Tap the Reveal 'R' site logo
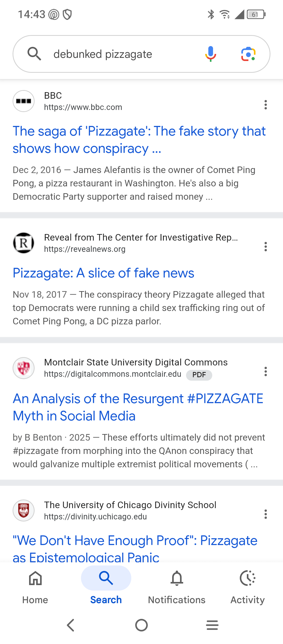Viewport: 283px width, 644px height. click(24, 243)
